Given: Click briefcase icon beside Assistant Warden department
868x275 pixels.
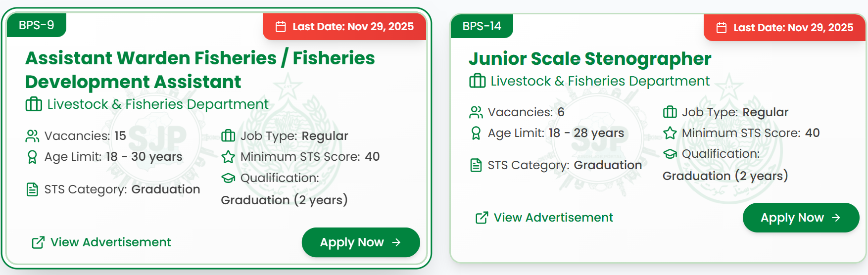Looking at the screenshot, I should 34,104.
